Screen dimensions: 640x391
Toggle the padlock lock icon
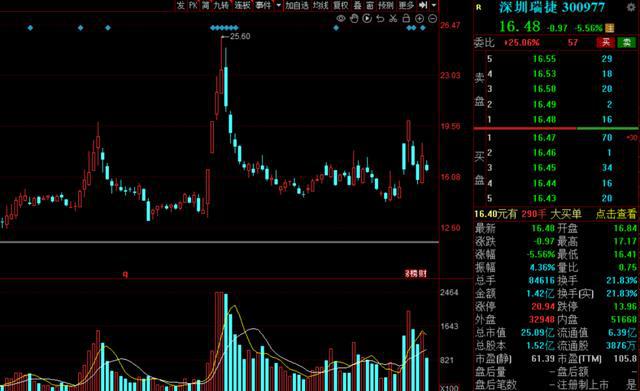point(406,18)
